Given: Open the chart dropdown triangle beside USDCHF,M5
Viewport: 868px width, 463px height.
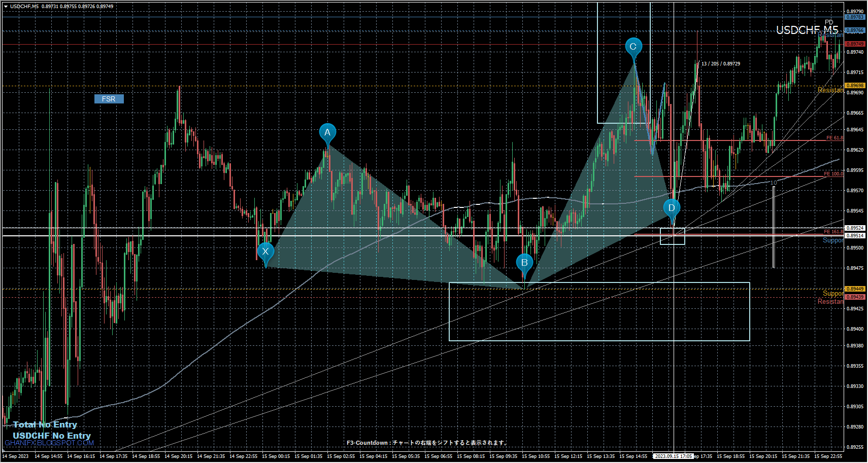Looking at the screenshot, I should tap(6, 7).
